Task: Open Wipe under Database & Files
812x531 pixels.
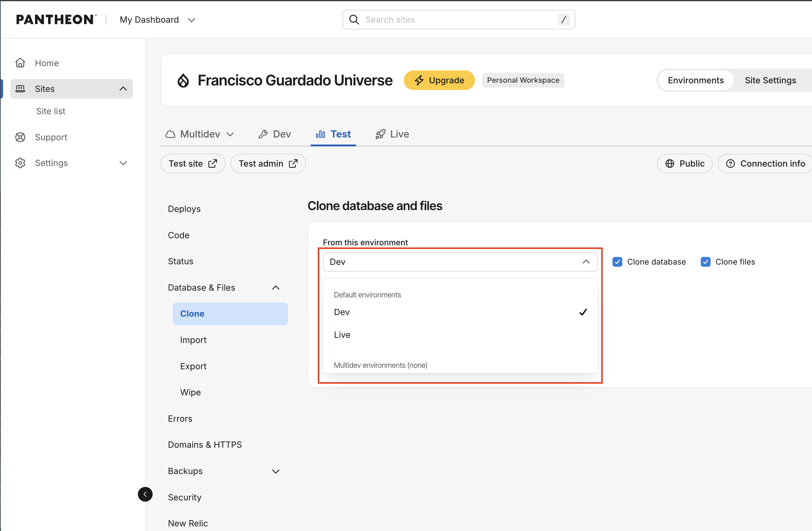Action: tap(190, 392)
